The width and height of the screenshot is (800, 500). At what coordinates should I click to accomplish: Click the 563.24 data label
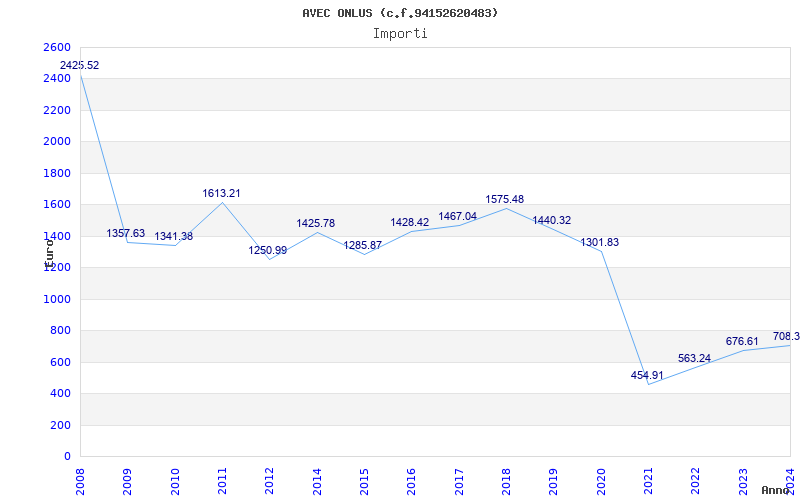694,358
